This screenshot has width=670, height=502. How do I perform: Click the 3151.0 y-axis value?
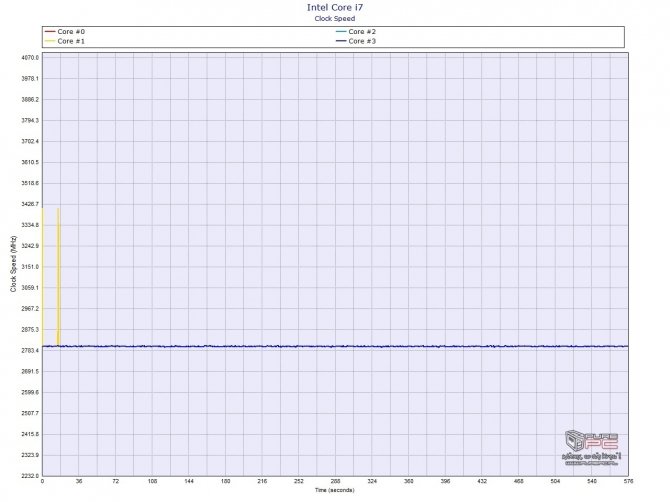tap(30, 267)
